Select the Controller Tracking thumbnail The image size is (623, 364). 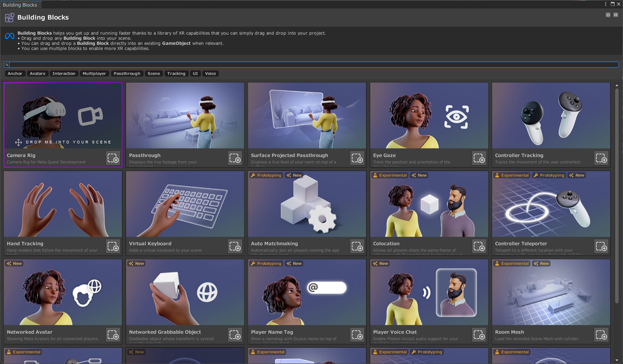pos(551,115)
